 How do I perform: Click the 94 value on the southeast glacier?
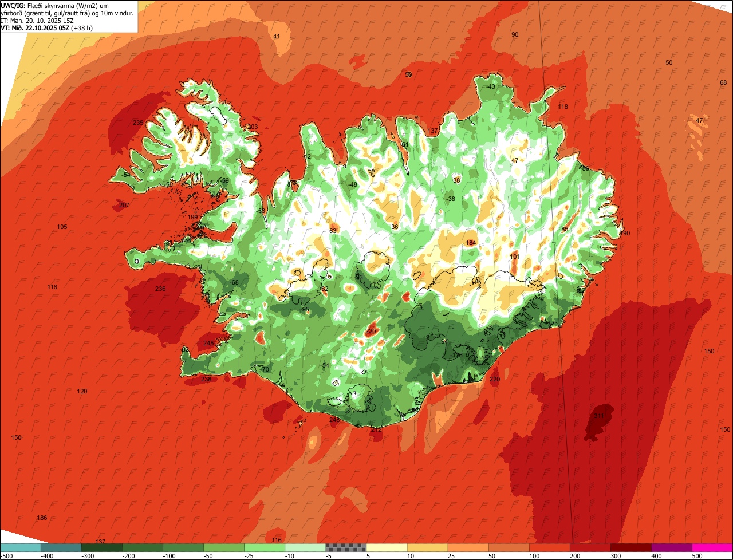[444, 341]
